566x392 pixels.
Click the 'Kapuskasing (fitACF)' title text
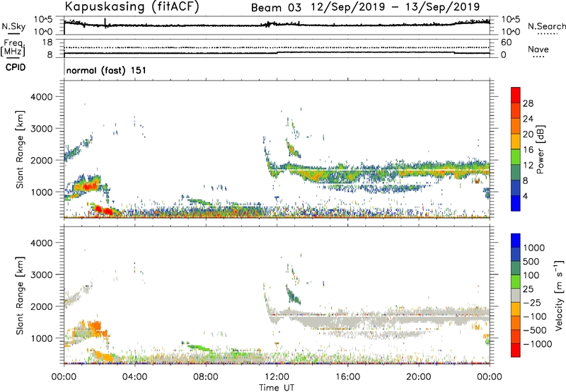click(x=132, y=7)
